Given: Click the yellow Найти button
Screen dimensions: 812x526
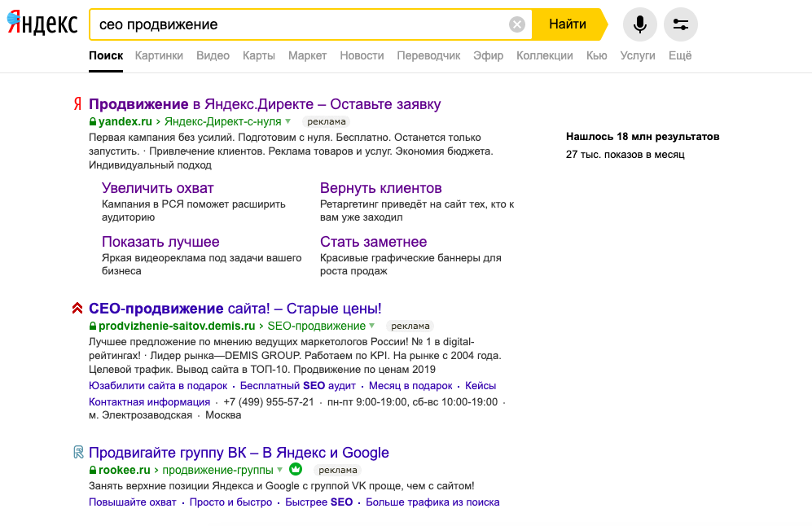Looking at the screenshot, I should click(x=568, y=24).
